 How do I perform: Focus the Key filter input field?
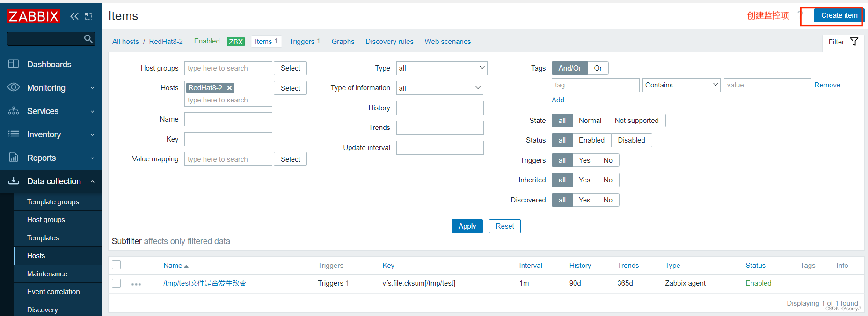click(x=228, y=139)
